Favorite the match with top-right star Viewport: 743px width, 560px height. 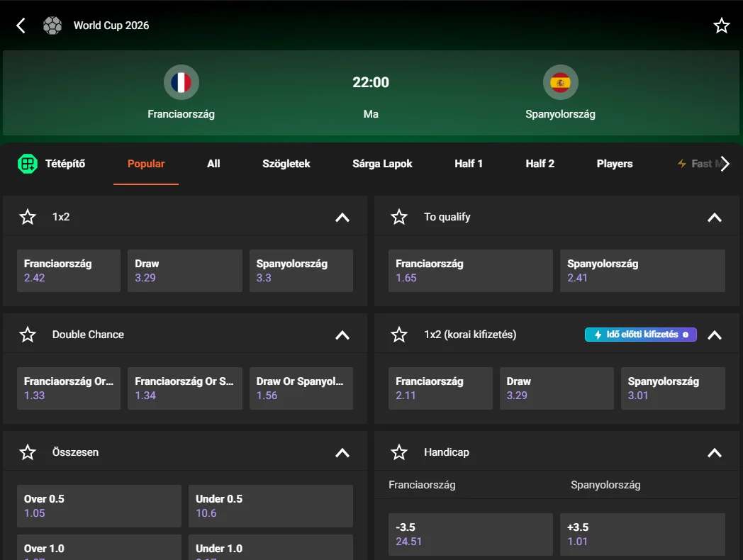click(721, 26)
